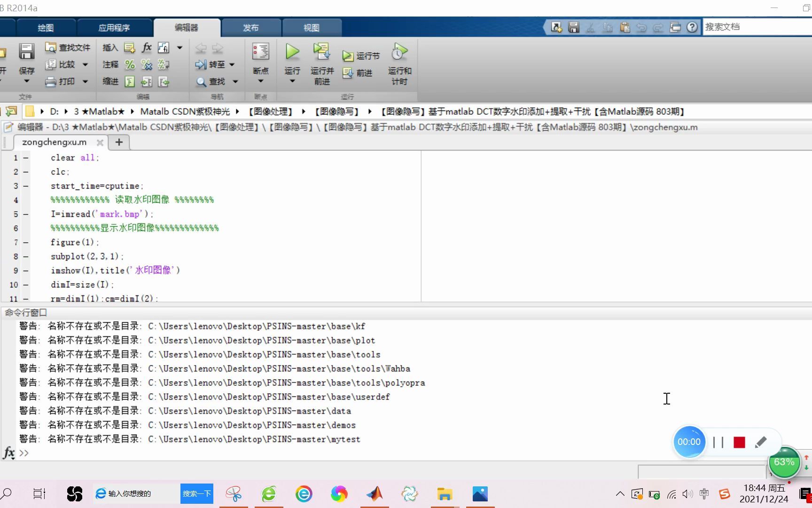
Task: Open help question mark icon
Action: tap(692, 27)
